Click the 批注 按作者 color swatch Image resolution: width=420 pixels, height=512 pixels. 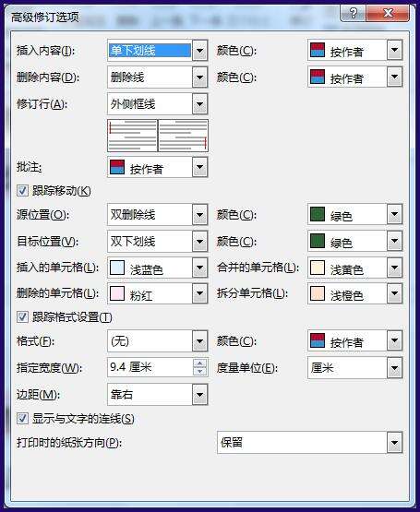pos(117,167)
